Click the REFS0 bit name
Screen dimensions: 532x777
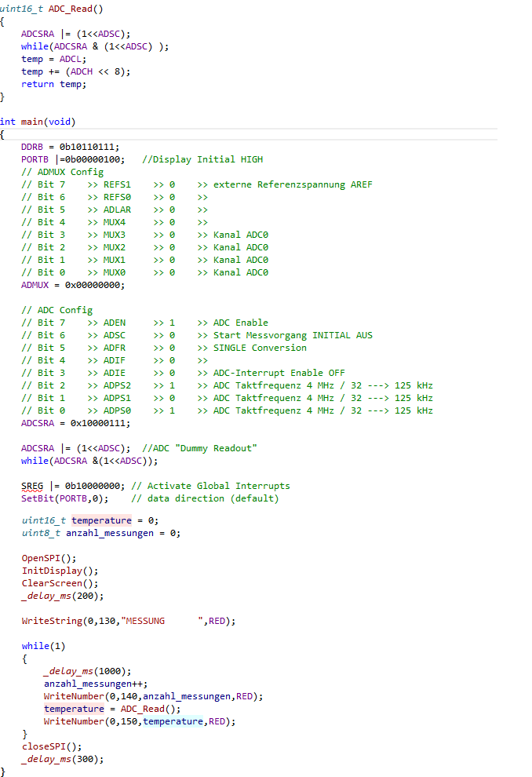(118, 197)
